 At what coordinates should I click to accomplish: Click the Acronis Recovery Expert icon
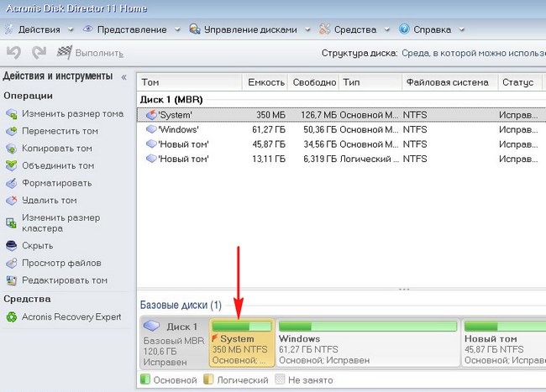pos(12,316)
